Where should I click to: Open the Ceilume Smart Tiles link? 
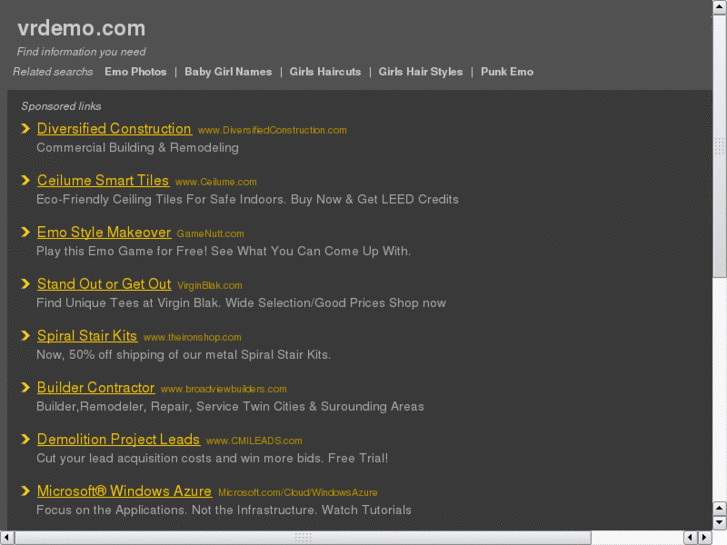pyautogui.click(x=103, y=180)
